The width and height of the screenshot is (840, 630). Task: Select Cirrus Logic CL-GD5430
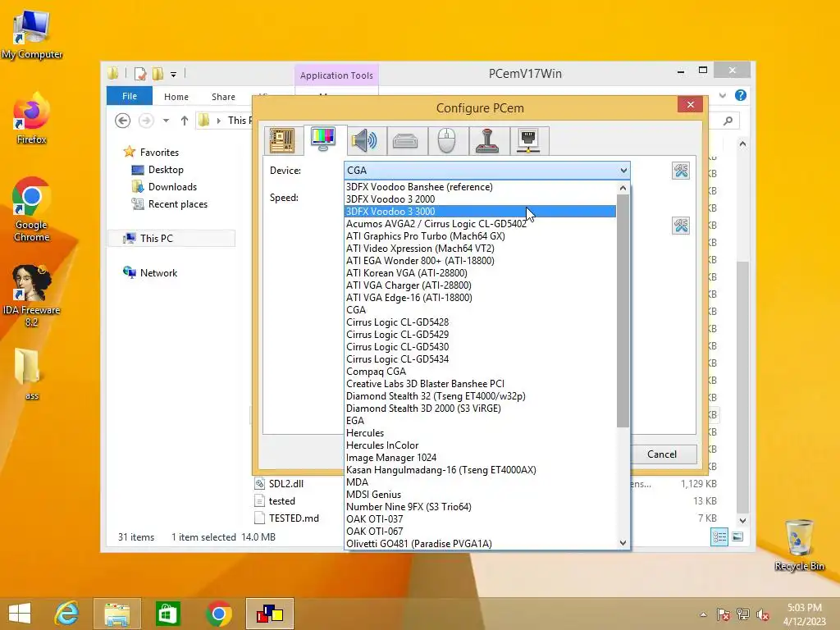tap(480, 347)
